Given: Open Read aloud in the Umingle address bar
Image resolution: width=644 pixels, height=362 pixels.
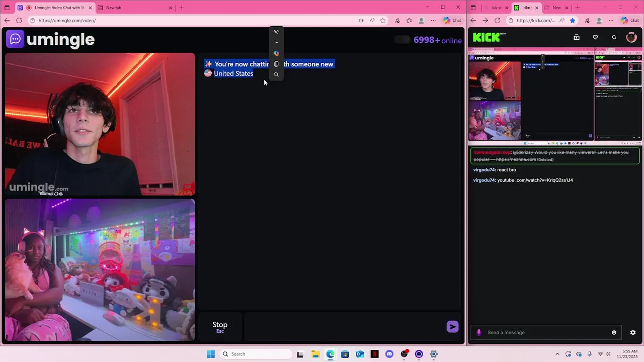Looking at the screenshot, I should point(372,21).
